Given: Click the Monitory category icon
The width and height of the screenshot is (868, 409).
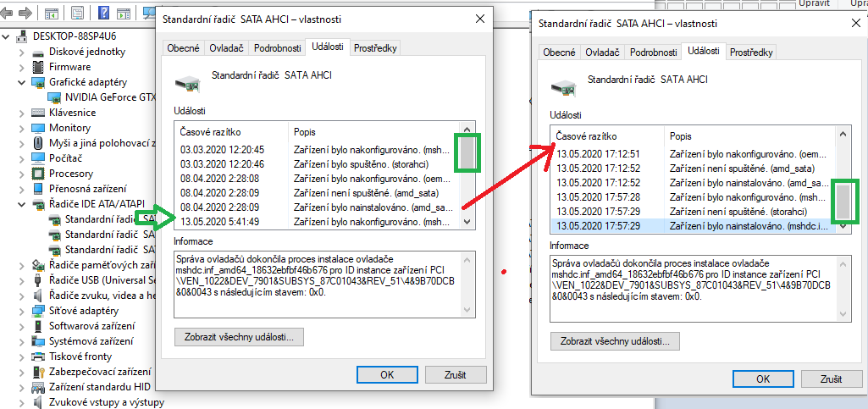Looking at the screenshot, I should 39,128.
